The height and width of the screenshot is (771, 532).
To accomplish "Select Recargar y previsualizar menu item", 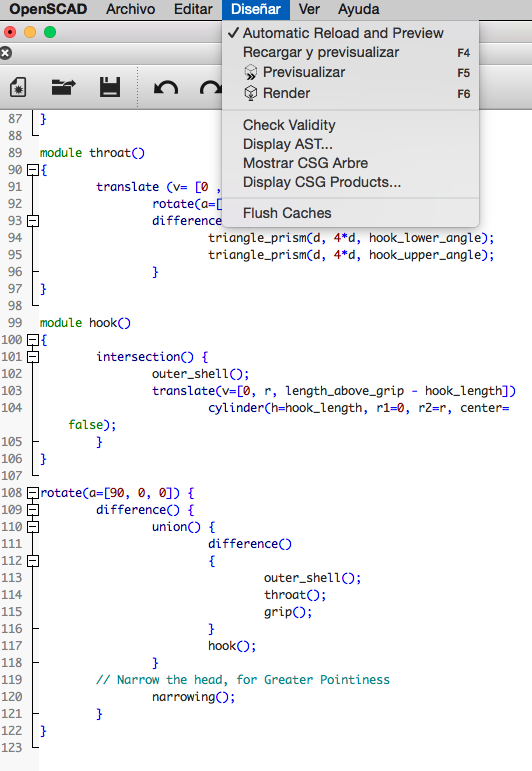I will (x=350, y=52).
